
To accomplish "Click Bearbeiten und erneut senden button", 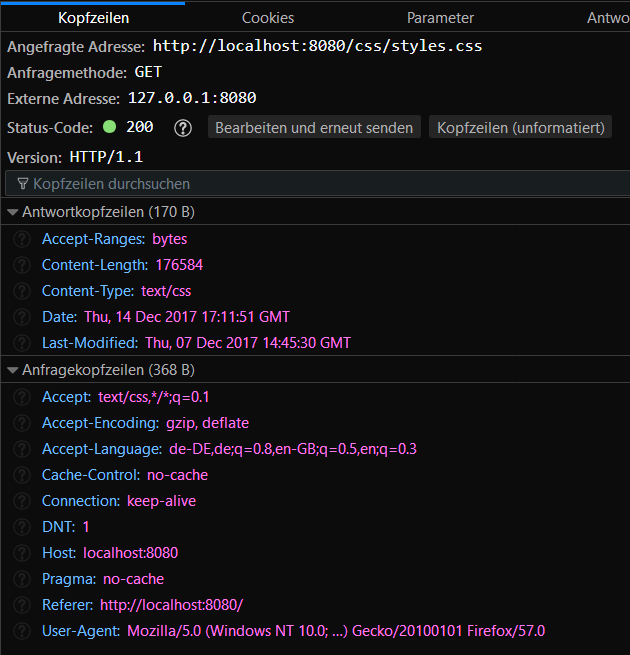I will 314,127.
